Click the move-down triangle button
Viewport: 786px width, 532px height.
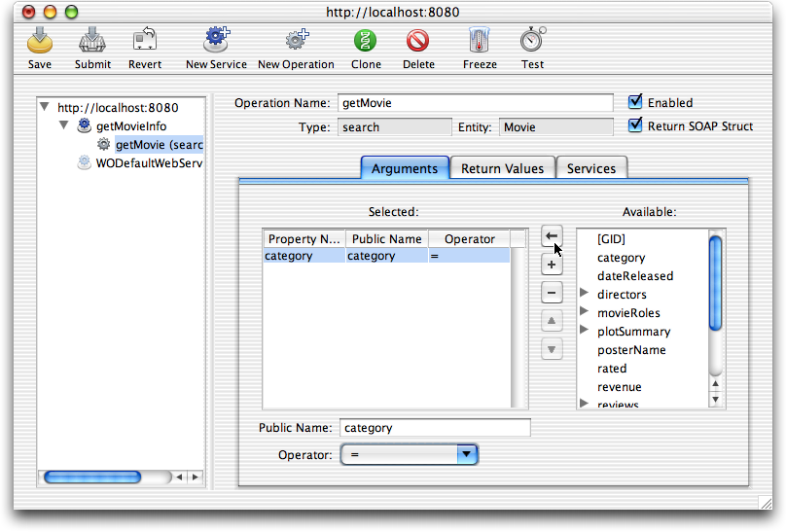coord(552,350)
